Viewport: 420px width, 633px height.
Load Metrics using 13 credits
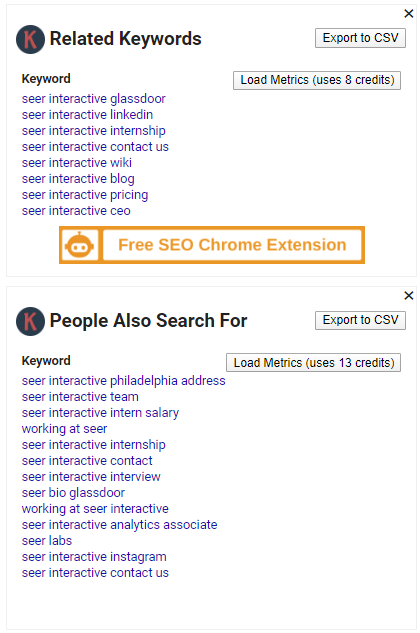(313, 363)
